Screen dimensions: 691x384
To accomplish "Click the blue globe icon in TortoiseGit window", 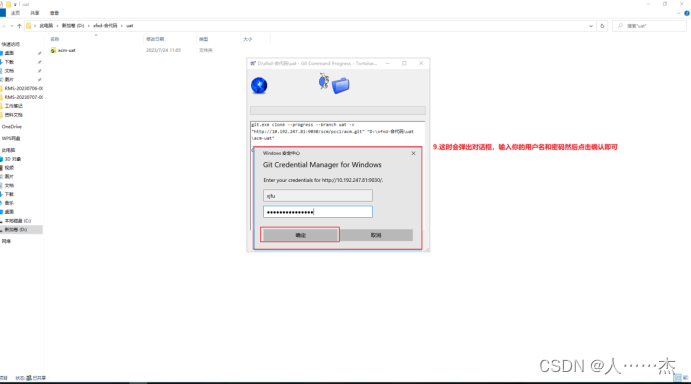I will click(x=259, y=85).
